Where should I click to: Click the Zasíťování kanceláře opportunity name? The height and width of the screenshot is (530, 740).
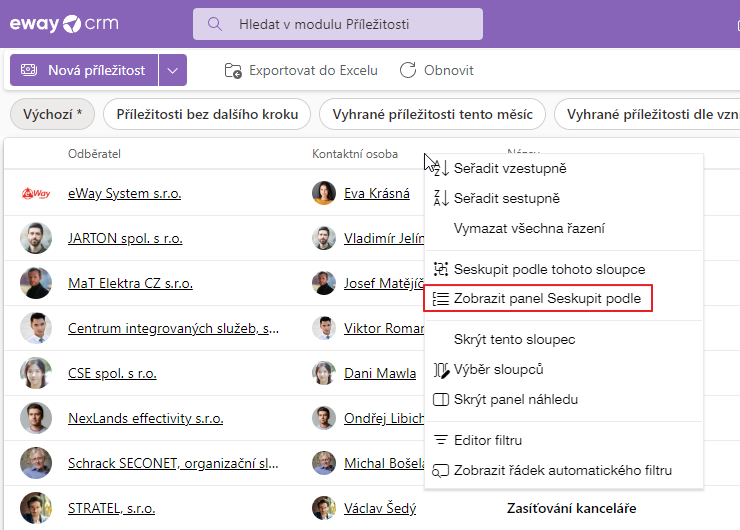click(x=572, y=508)
